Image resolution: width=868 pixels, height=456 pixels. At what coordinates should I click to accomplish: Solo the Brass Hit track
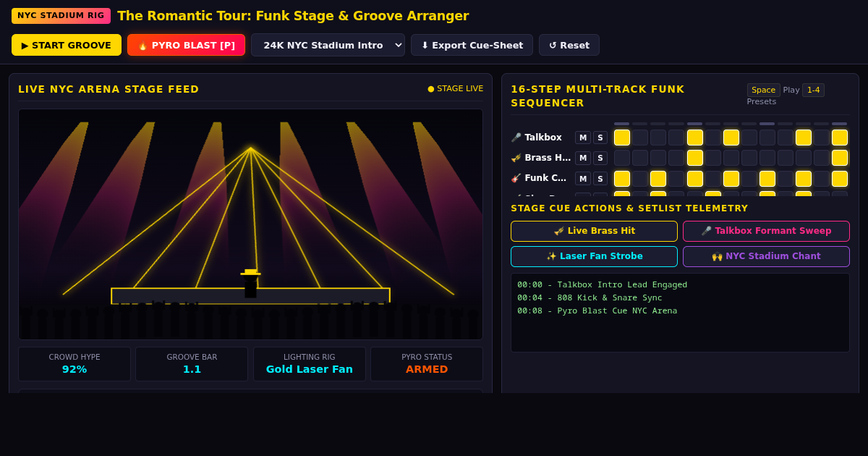click(x=600, y=158)
